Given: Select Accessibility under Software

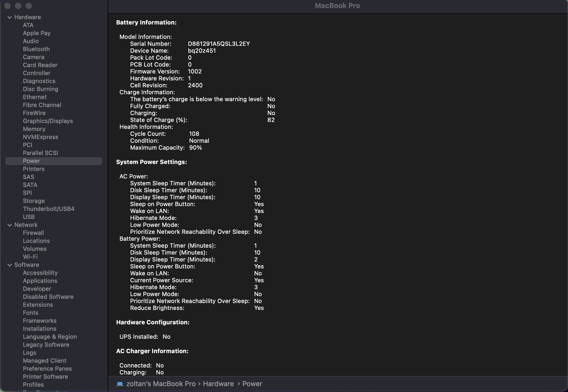Looking at the screenshot, I should (x=40, y=273).
